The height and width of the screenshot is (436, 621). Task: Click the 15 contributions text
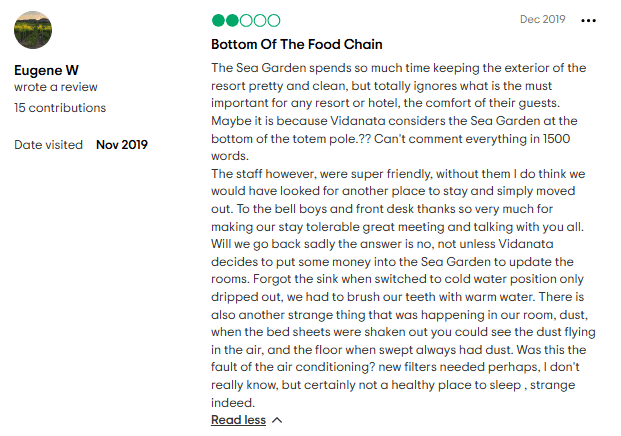click(60, 108)
